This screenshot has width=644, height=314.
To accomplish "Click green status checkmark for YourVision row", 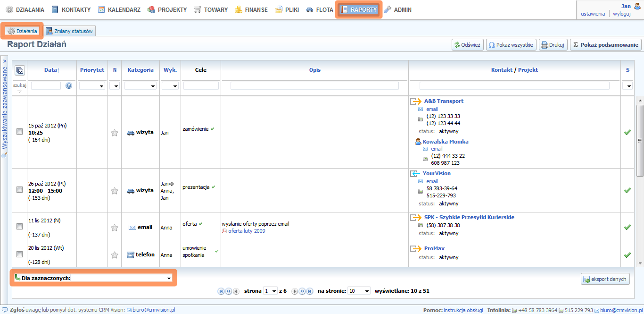I will tap(627, 190).
